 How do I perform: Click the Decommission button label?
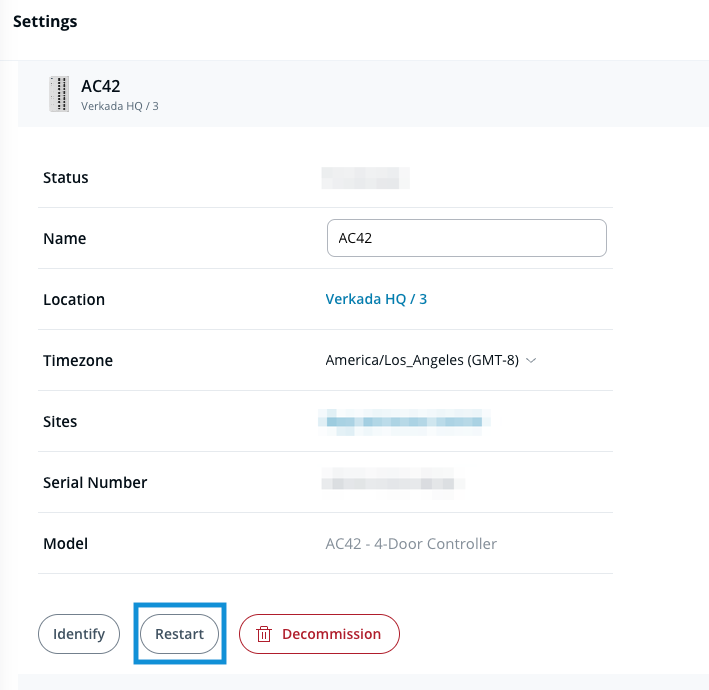coord(331,634)
